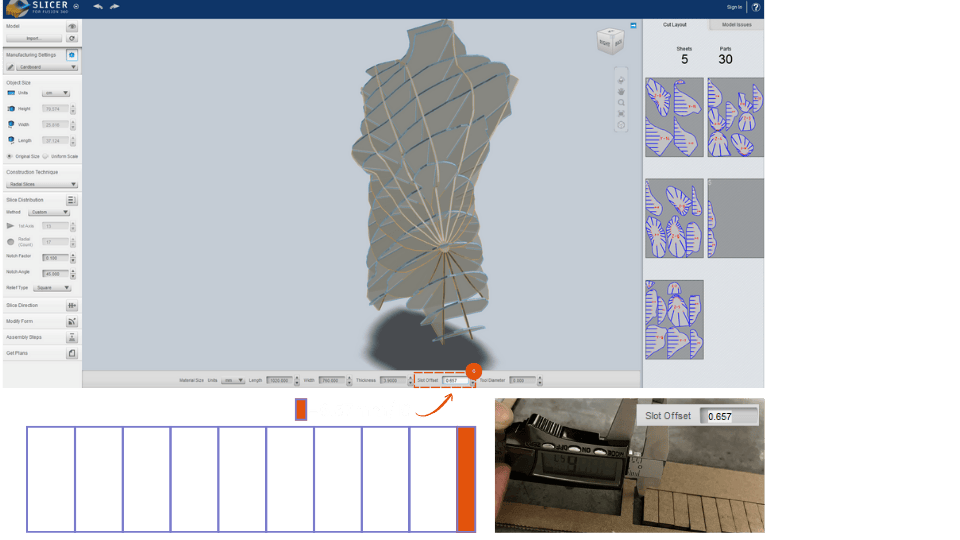960x540 pixels.
Task: Click the Get Plans export icon
Action: [72, 353]
